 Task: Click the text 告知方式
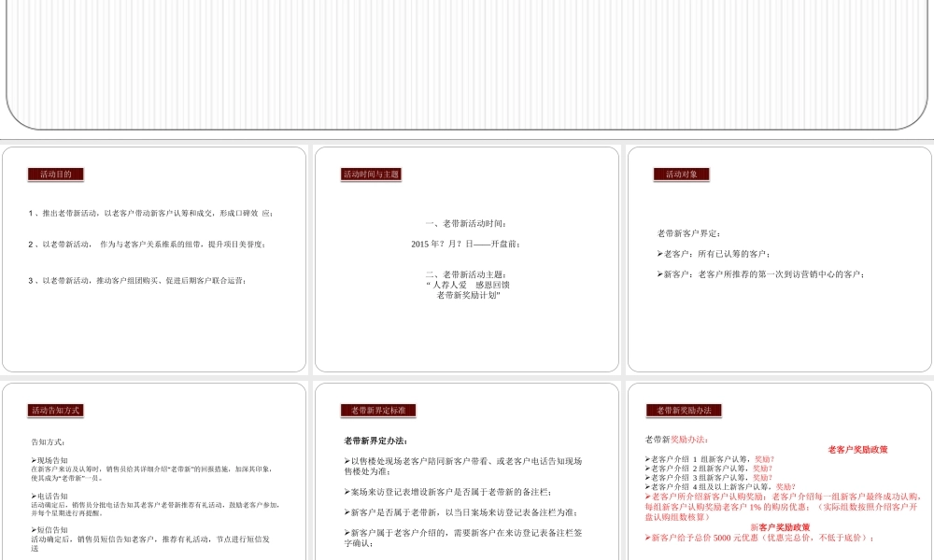(49, 442)
